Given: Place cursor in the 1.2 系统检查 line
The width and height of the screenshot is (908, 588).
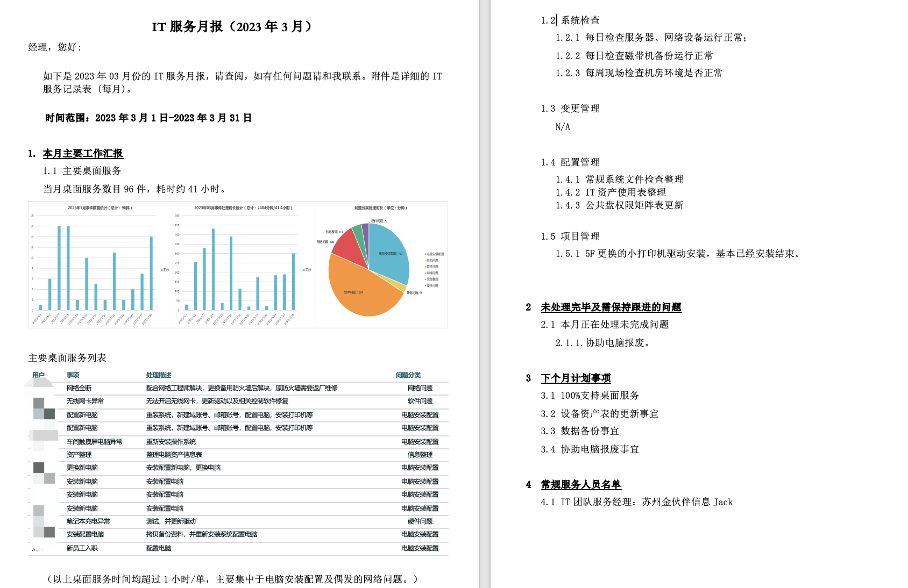Looking at the screenshot, I should (x=570, y=20).
